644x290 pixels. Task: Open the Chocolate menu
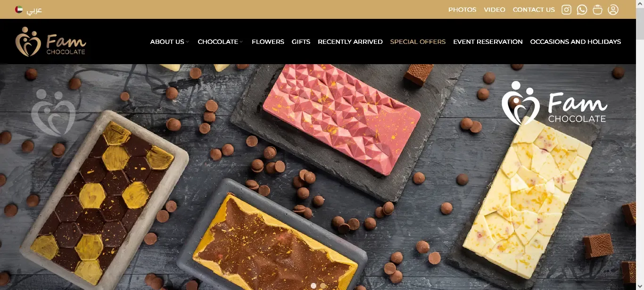[218, 41]
